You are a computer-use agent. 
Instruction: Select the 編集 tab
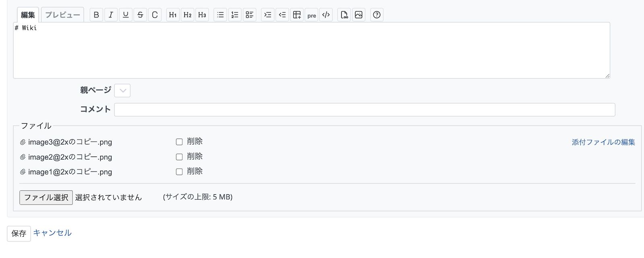tap(28, 15)
